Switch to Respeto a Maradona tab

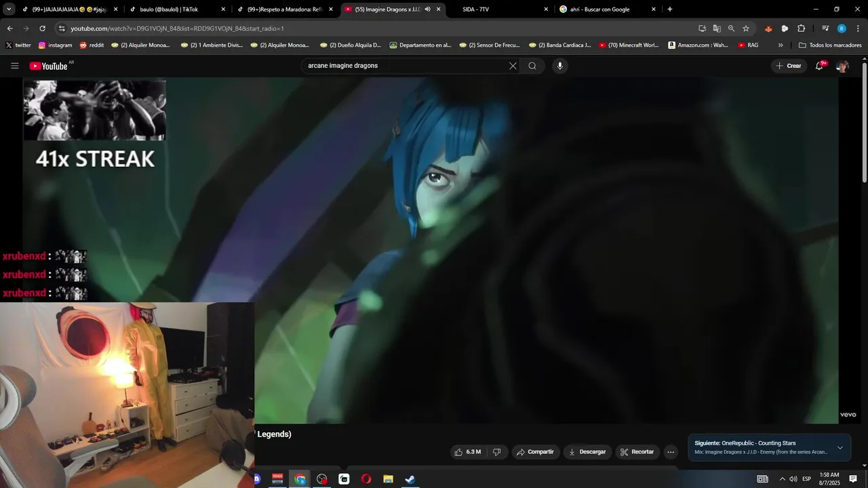(285, 9)
